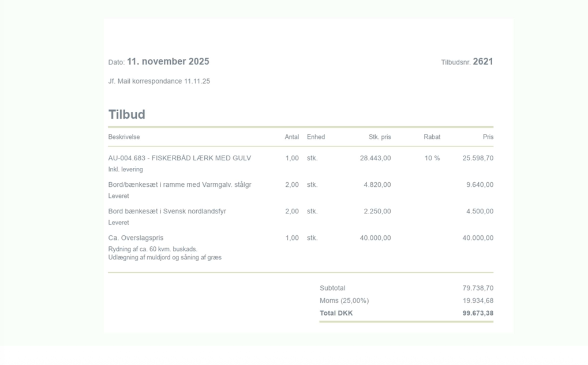The width and height of the screenshot is (588, 365).
Task: Select the 10 % discount value
Action: point(432,158)
